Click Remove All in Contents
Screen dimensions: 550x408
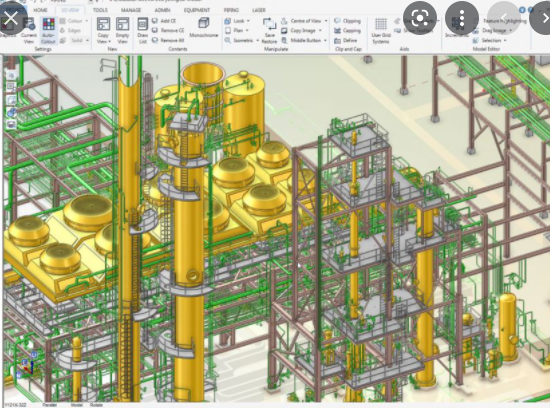click(168, 40)
